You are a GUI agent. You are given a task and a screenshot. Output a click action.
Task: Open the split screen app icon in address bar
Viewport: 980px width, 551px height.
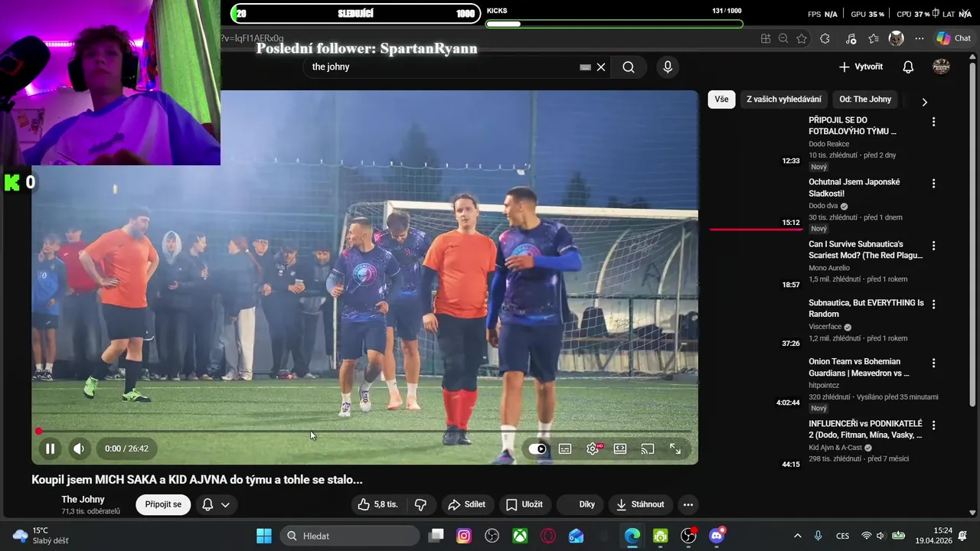click(x=766, y=38)
